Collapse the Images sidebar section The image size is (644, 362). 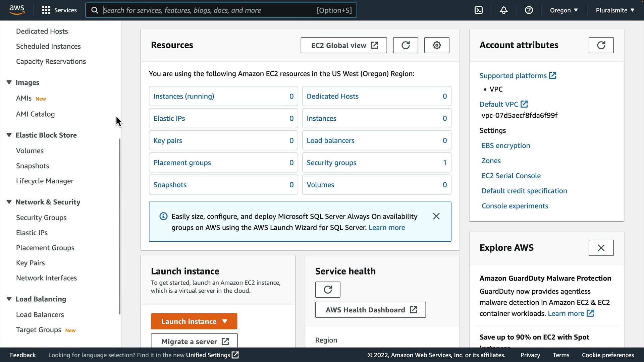tap(9, 82)
